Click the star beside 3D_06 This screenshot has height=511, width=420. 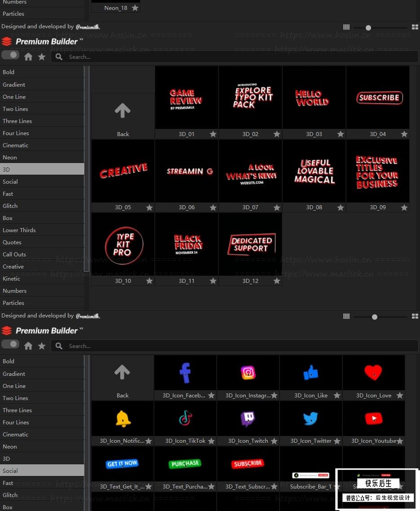click(x=213, y=207)
